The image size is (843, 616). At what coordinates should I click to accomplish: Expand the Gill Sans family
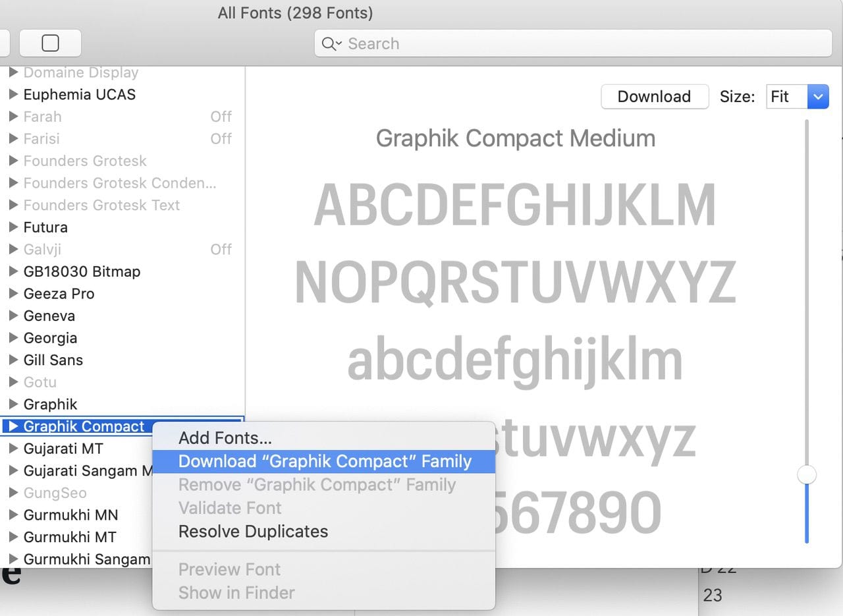pos(13,360)
